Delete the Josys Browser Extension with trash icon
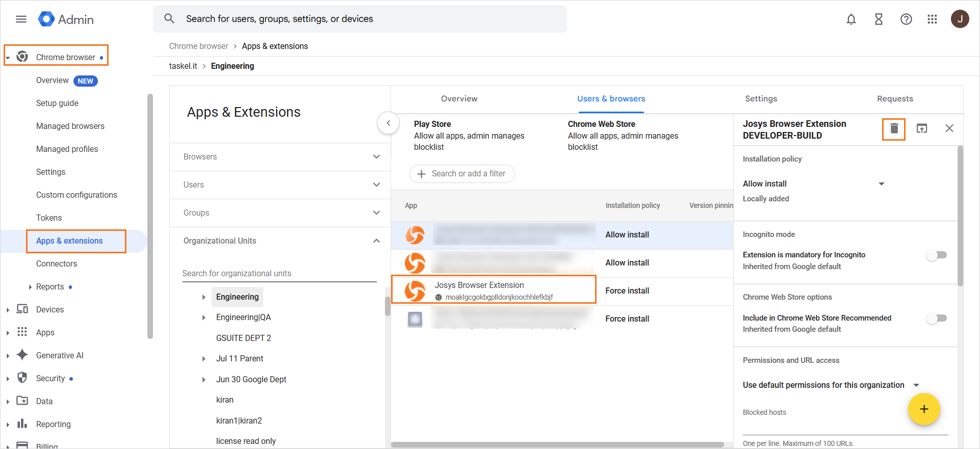This screenshot has width=980, height=449. pyautogui.click(x=894, y=128)
